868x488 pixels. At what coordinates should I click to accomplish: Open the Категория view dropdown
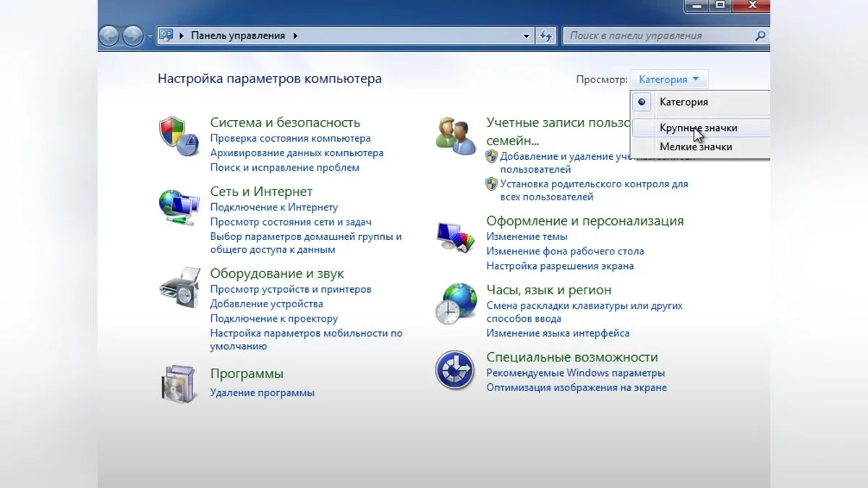(x=668, y=80)
